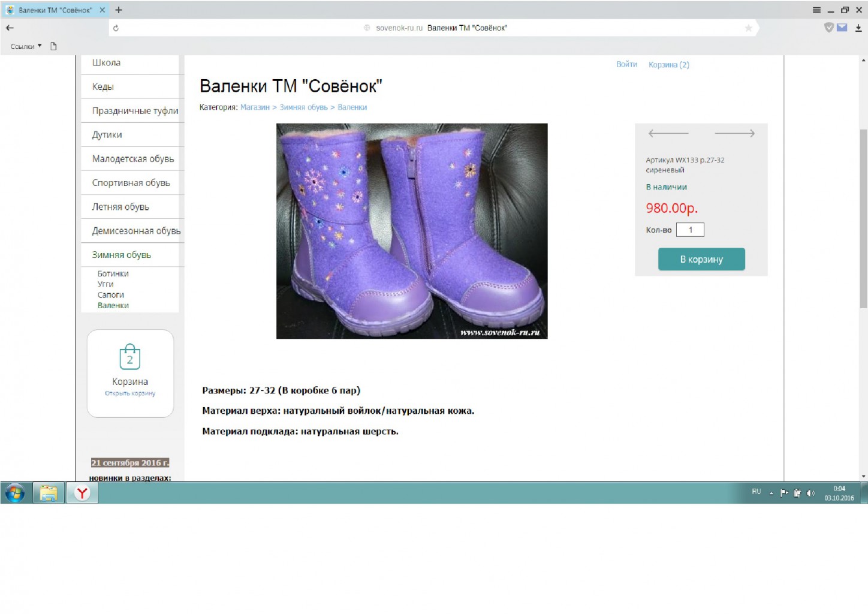Select the Ботинки subcategory
The height and width of the screenshot is (614, 868).
click(x=113, y=273)
